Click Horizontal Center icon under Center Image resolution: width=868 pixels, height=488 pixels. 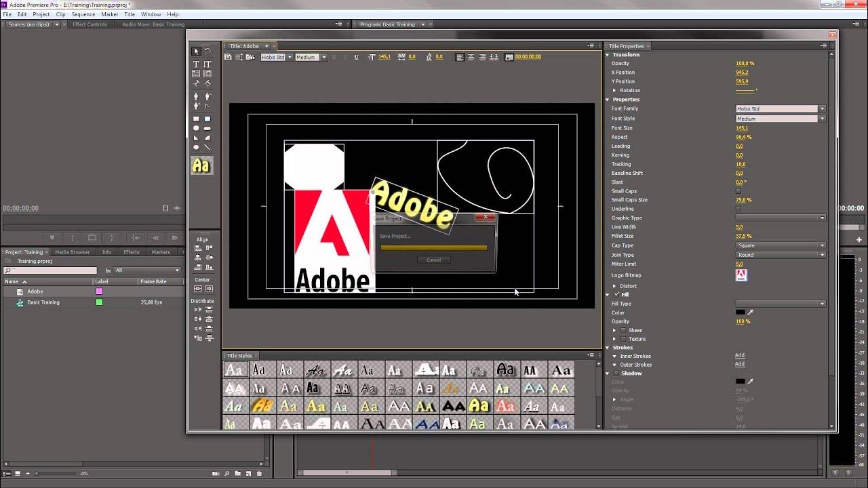[209, 288]
